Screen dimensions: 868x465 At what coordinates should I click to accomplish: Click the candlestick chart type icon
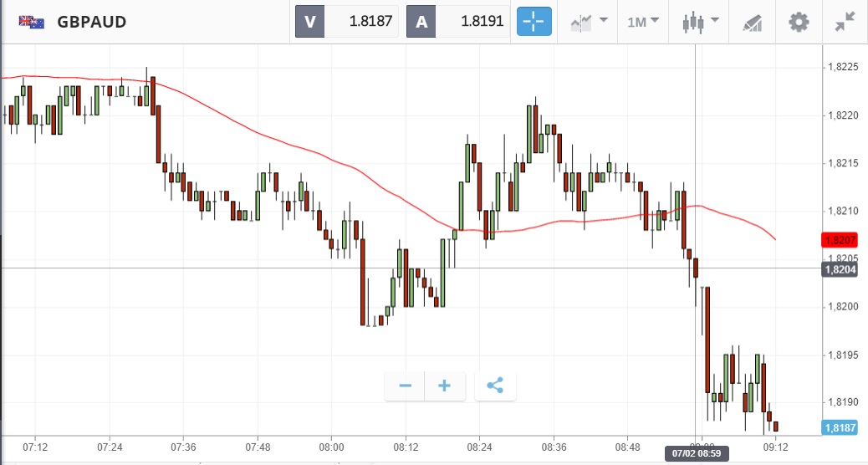pos(691,22)
